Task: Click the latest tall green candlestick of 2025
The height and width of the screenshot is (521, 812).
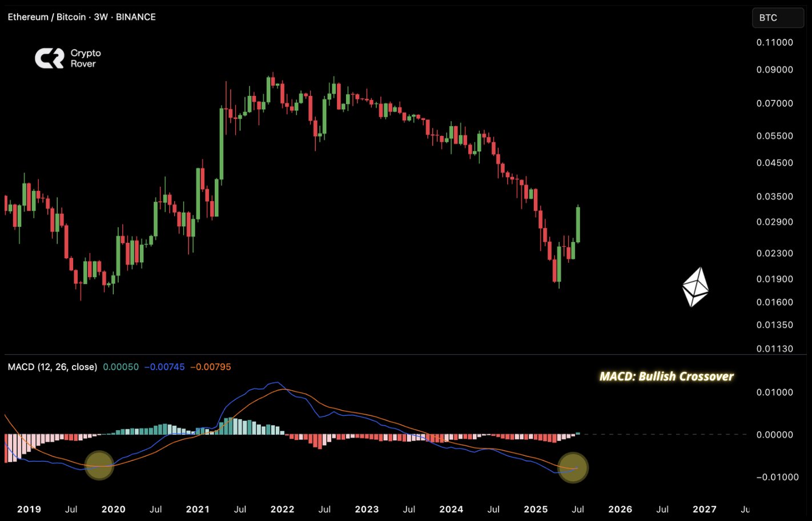Action: (578, 225)
